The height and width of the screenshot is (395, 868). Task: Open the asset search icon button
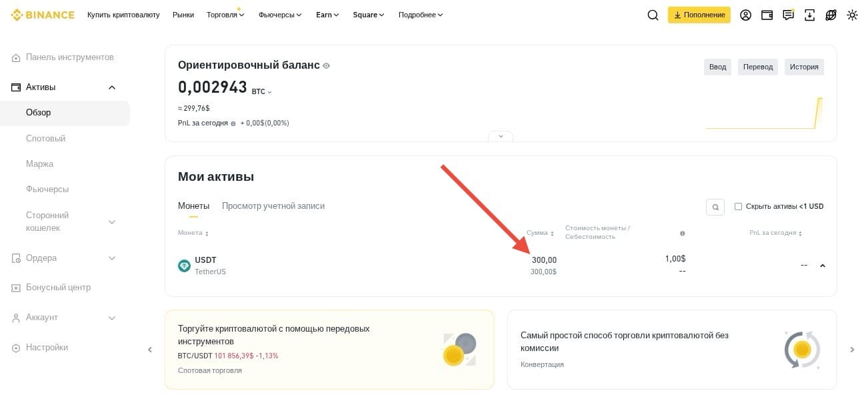click(x=715, y=207)
